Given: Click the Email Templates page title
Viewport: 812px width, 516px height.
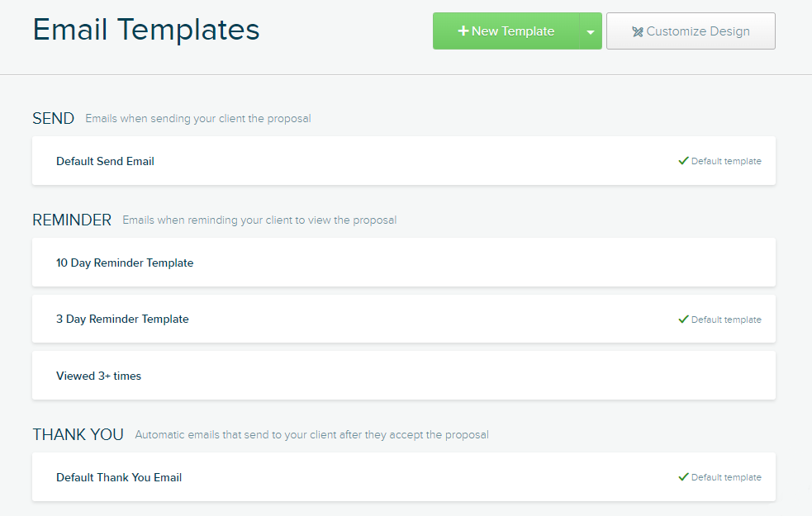Looking at the screenshot, I should (146, 30).
